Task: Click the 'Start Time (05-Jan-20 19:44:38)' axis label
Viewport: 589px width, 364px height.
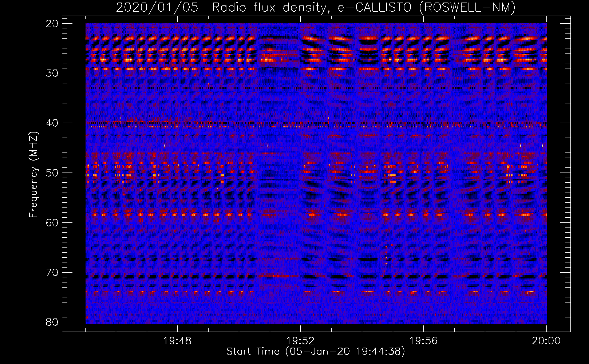Action: (316, 352)
